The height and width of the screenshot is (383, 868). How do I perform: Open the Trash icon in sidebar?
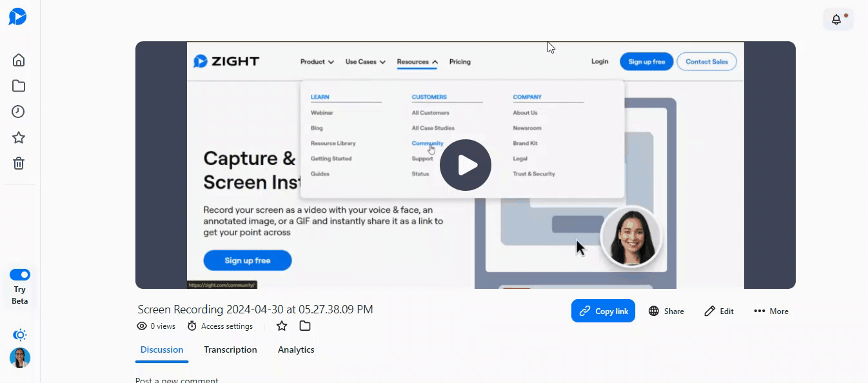tap(19, 163)
